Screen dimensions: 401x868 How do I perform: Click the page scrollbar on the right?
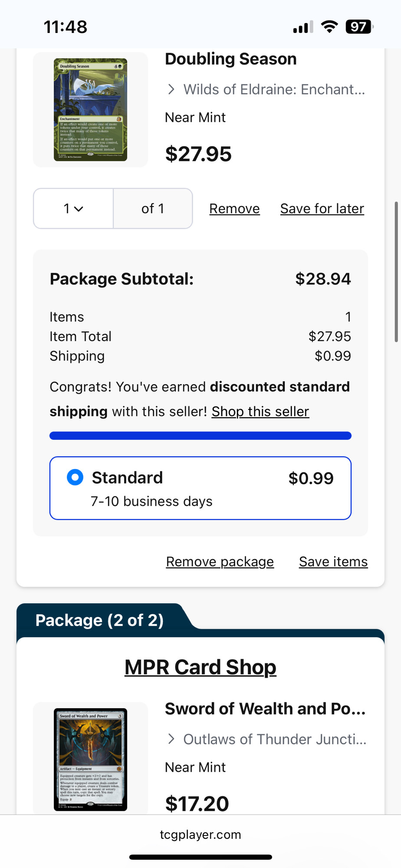pos(396,272)
